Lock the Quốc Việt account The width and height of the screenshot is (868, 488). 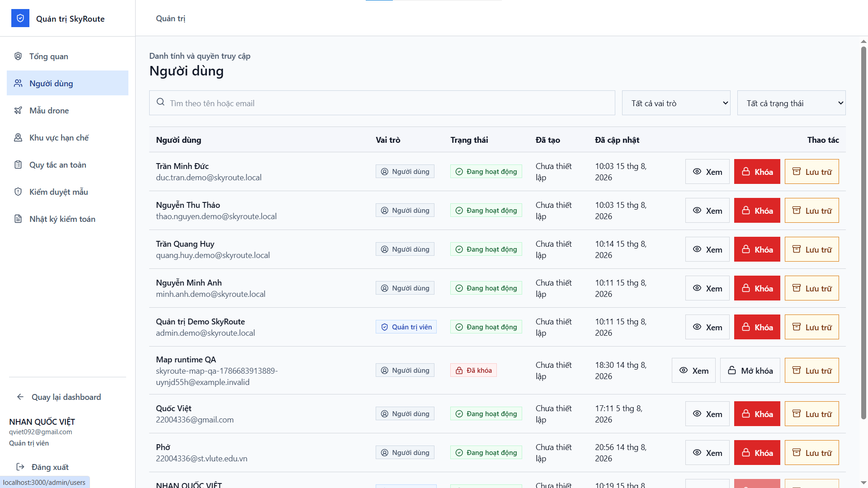[x=757, y=414]
